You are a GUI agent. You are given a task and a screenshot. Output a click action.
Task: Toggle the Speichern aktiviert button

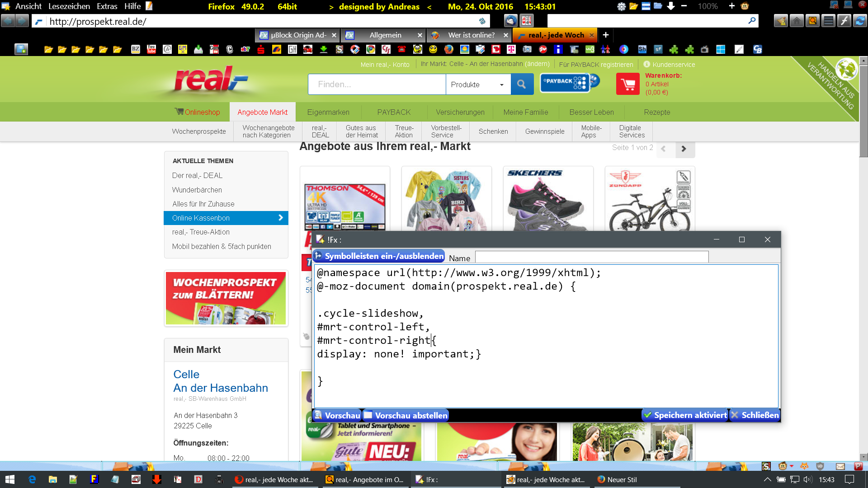685,415
